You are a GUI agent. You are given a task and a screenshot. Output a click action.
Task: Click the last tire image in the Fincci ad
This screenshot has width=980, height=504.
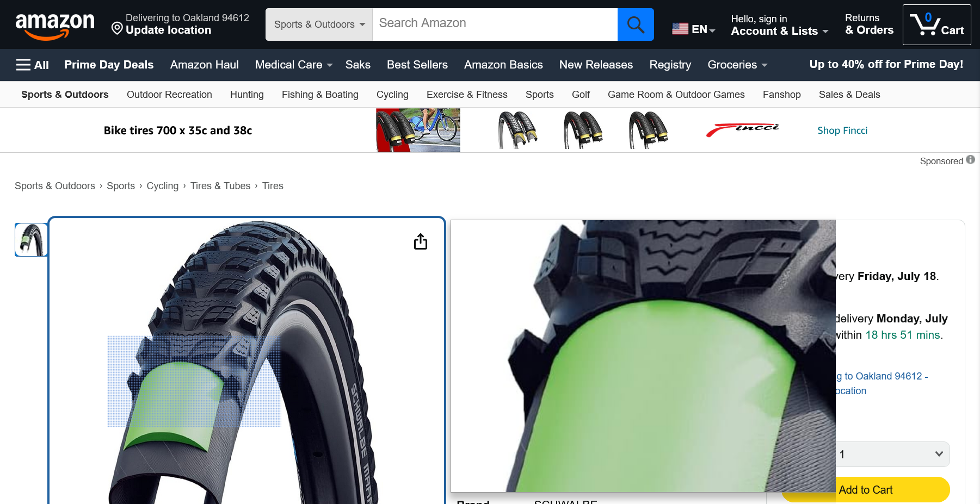pos(648,130)
